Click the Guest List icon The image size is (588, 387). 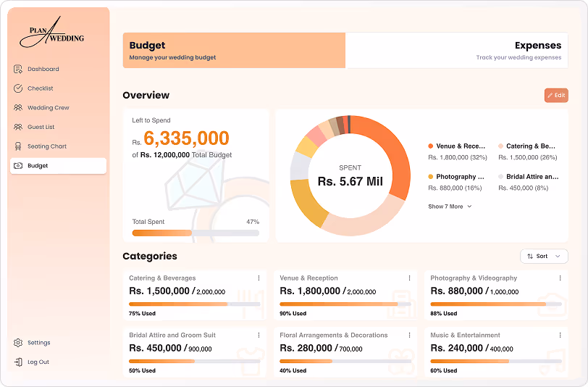pos(18,128)
